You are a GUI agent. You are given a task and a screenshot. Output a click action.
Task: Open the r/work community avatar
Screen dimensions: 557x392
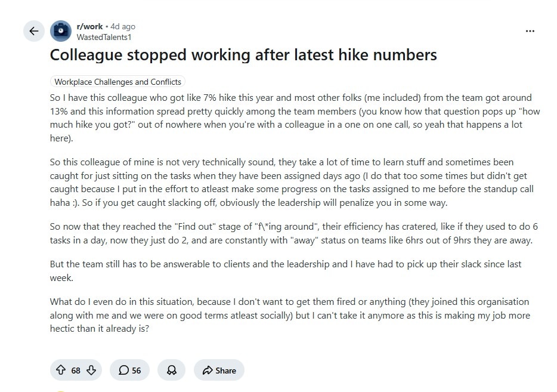point(61,31)
